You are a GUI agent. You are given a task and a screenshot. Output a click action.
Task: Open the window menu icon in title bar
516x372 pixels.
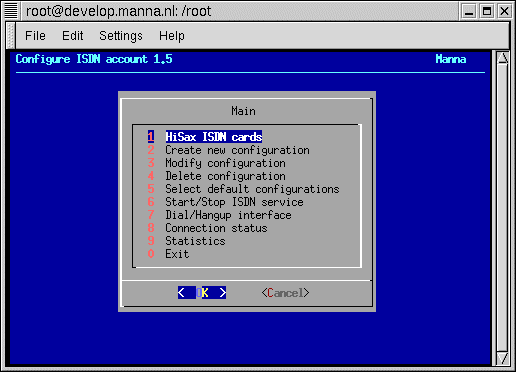[x=11, y=11]
